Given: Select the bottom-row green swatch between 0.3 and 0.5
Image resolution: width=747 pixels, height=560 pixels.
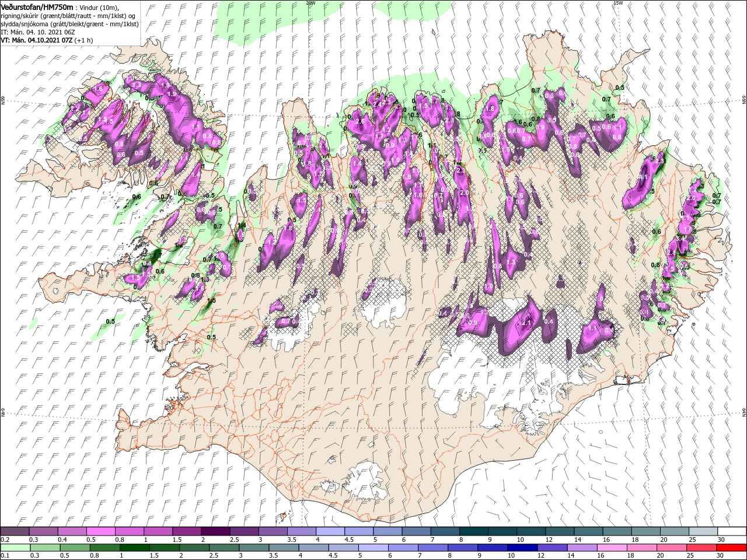Looking at the screenshot, I should 45,548.
